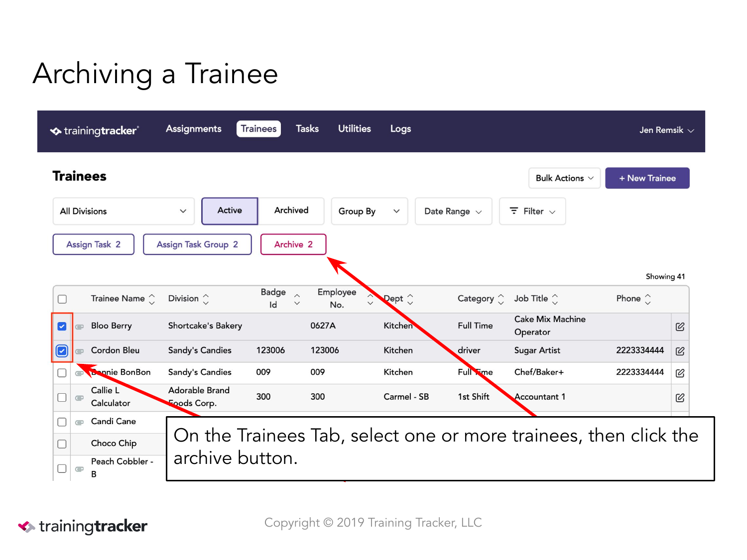Screen dimensions: 747x560
Task: Check the Bonnie BonBon row checkbox
Action: pos(62,373)
